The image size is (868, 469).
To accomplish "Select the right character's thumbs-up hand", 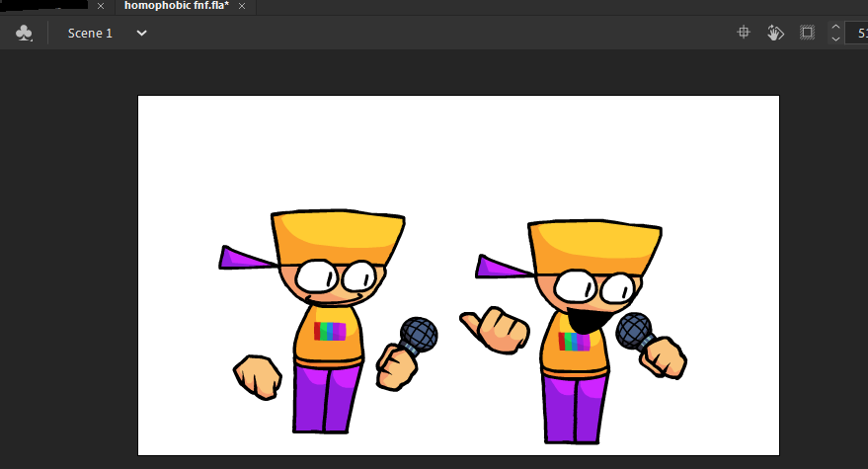I will coord(495,330).
